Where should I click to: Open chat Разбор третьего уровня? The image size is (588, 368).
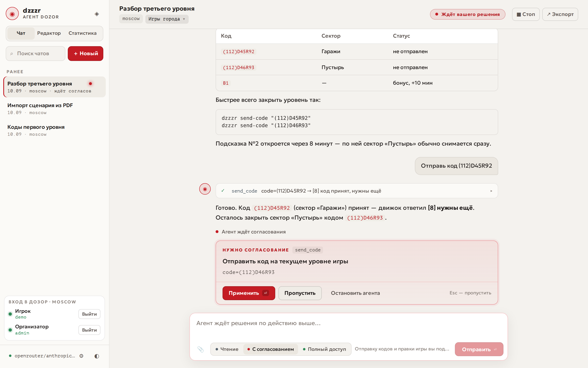click(x=55, y=87)
